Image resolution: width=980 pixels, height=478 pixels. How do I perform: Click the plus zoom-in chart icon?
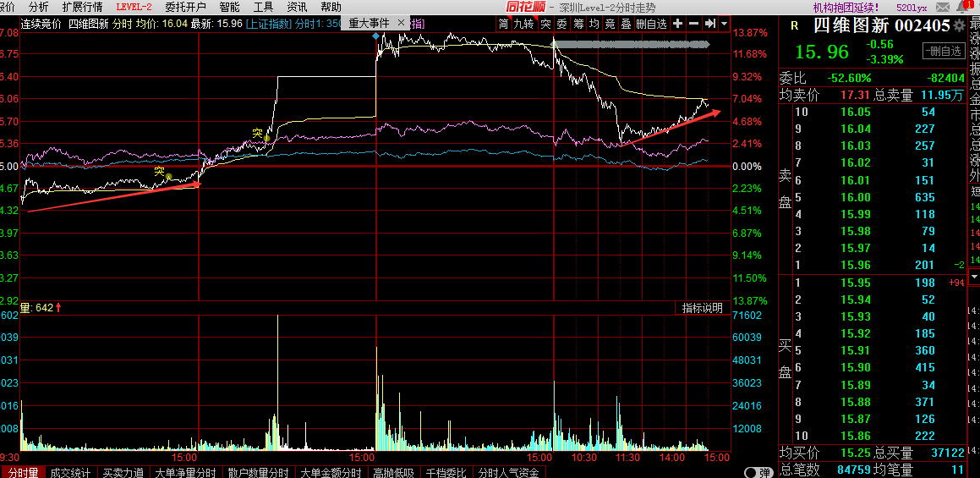tap(677, 24)
